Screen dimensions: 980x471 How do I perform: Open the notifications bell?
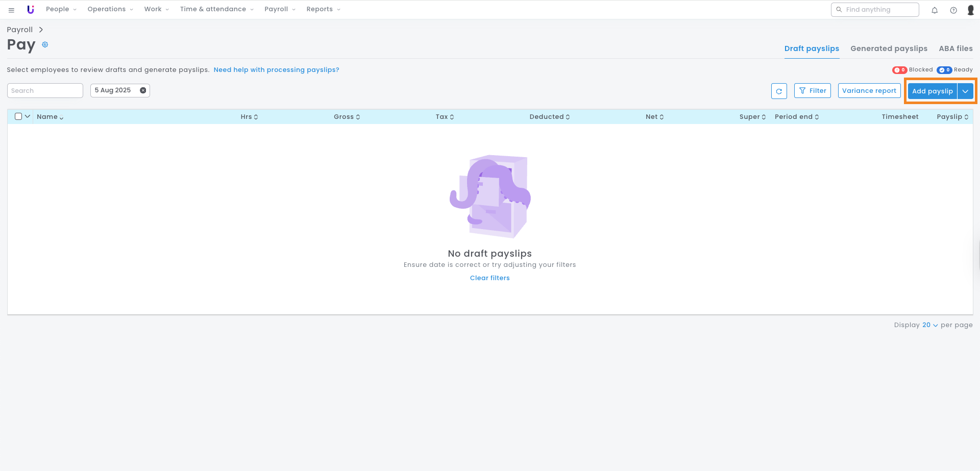[935, 10]
